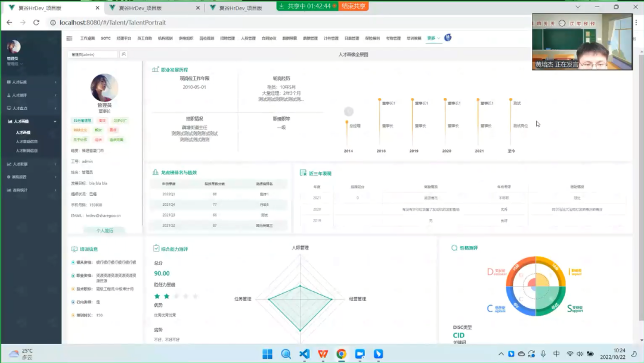Open the Tencent Meeting taskbar icon
Image resolution: width=644 pixels, height=363 pixels.
pos(360,354)
